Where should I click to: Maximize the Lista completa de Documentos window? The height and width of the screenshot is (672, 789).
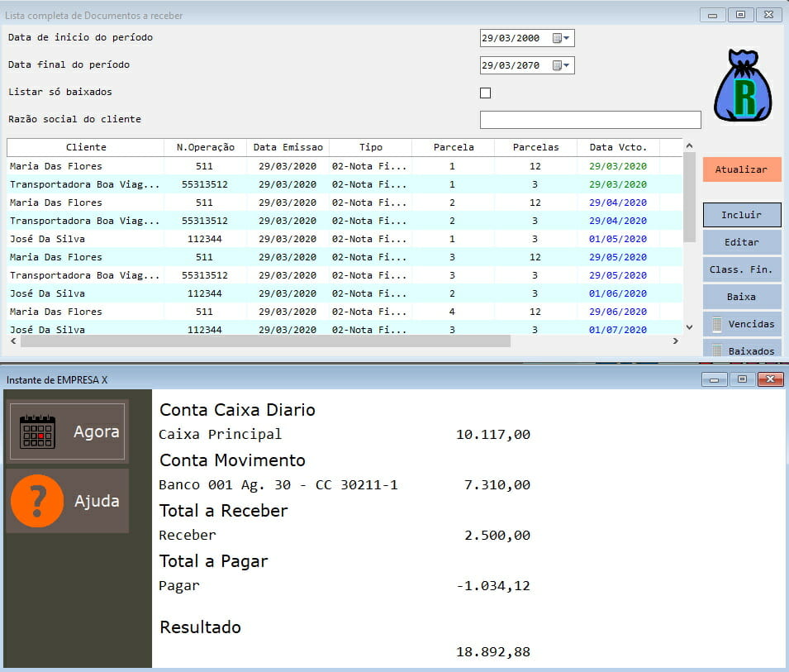740,15
